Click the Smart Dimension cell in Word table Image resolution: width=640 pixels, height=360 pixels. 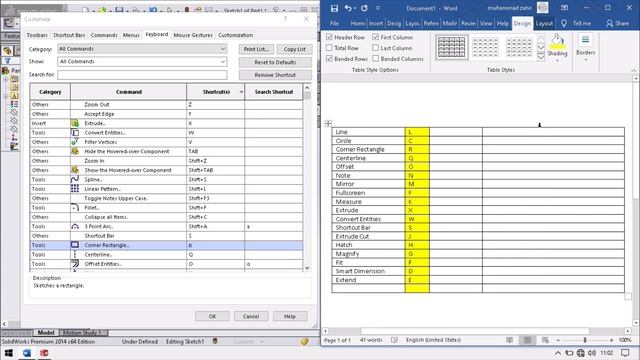[369, 271]
